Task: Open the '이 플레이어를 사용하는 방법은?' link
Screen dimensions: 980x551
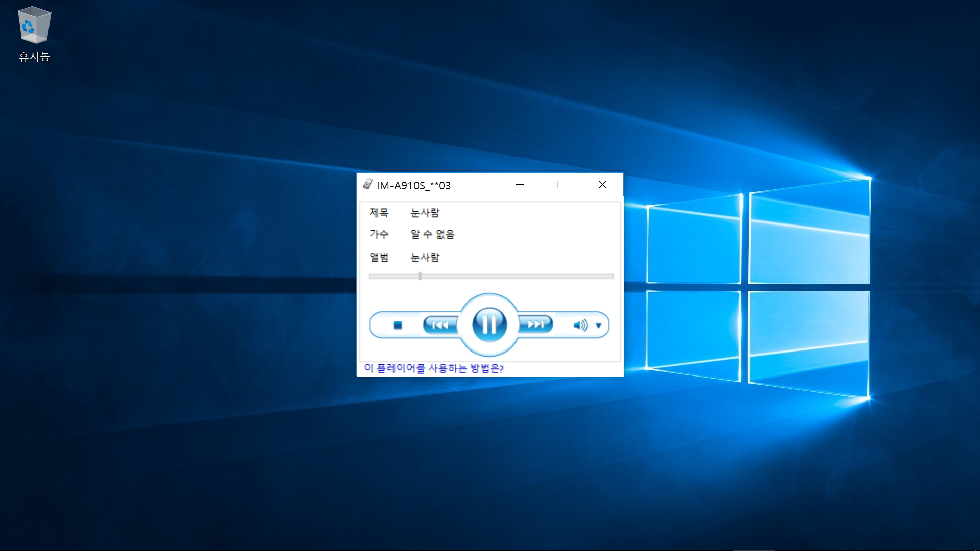Action: pyautogui.click(x=434, y=368)
